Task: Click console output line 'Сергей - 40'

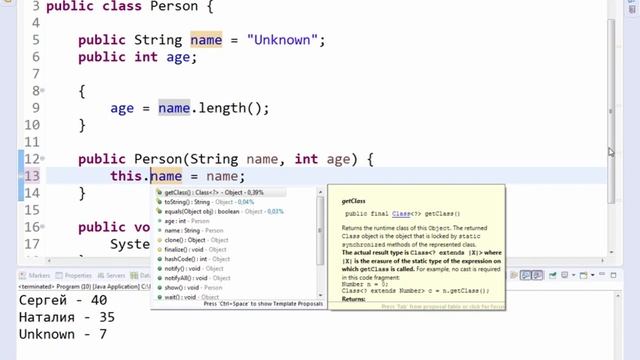Action: pyautogui.click(x=63, y=300)
